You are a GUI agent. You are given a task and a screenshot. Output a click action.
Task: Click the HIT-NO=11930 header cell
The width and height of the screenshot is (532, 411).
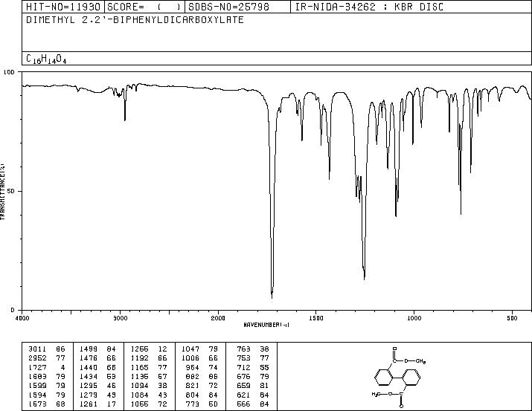pyautogui.click(x=63, y=7)
